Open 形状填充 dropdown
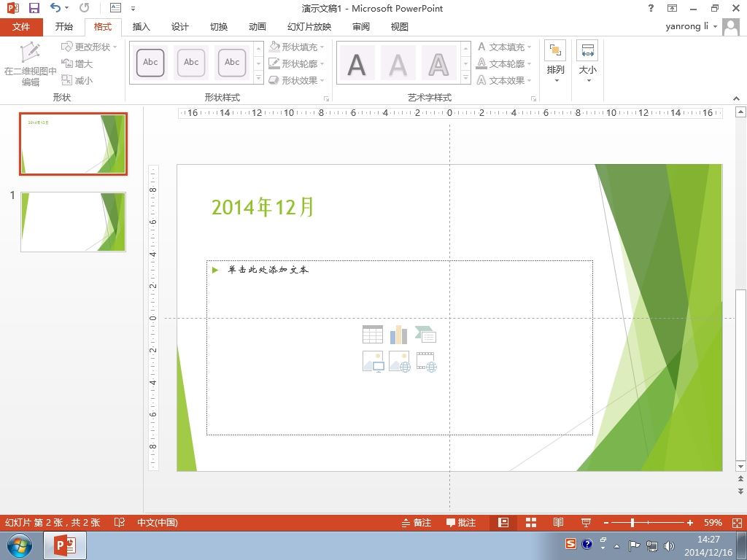This screenshot has width=747, height=560. (x=296, y=47)
